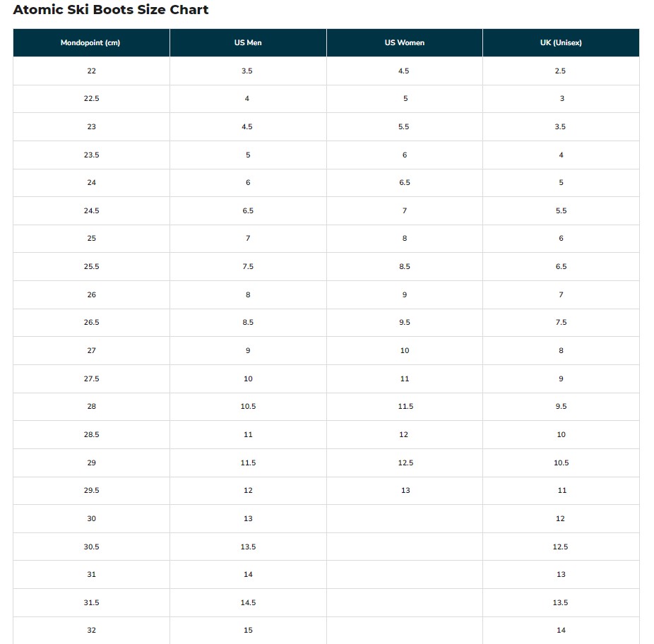Click the Mondopoint 32 cell

coord(91,631)
